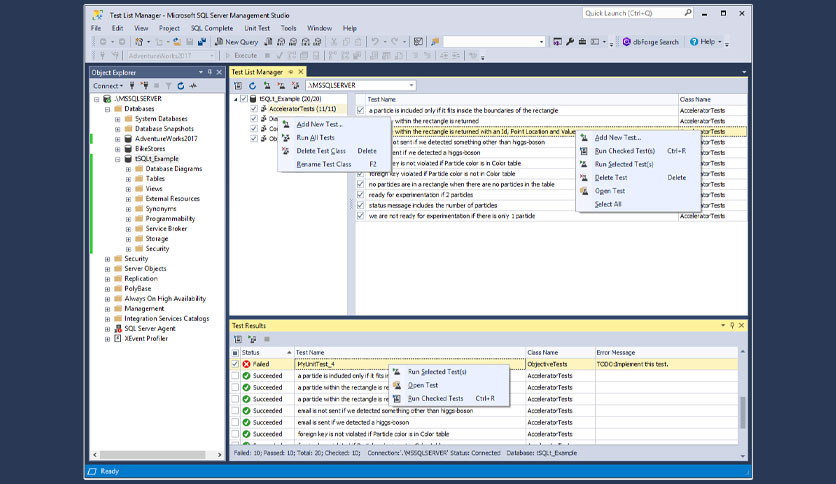Click the last icon in Test List Manager toolbar
The image size is (836, 484).
(x=295, y=85)
